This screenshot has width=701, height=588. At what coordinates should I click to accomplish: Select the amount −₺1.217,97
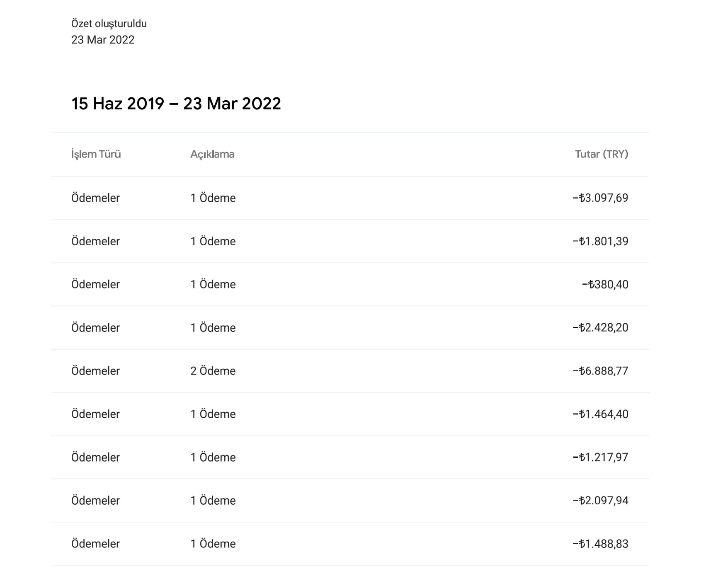tap(600, 457)
